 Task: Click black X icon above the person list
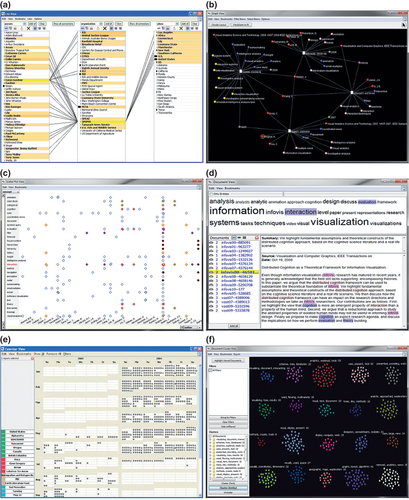[29, 29]
